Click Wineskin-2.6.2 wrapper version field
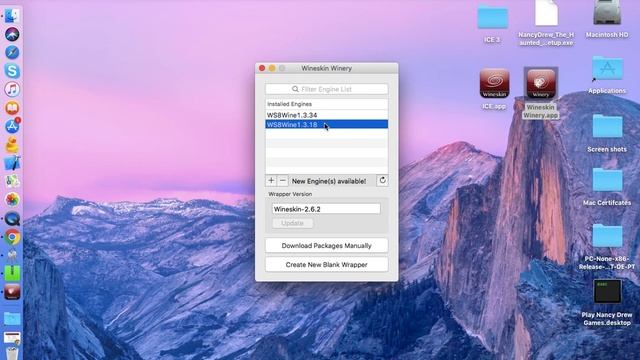Screen dimensions: 640x360 [326, 209]
